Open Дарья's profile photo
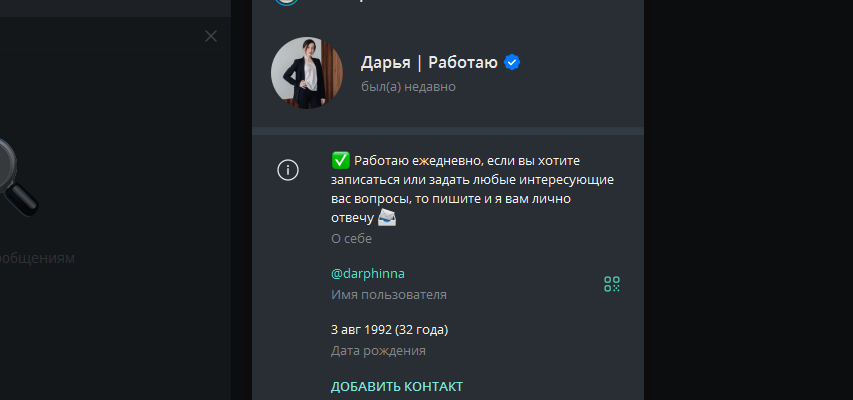 (307, 73)
